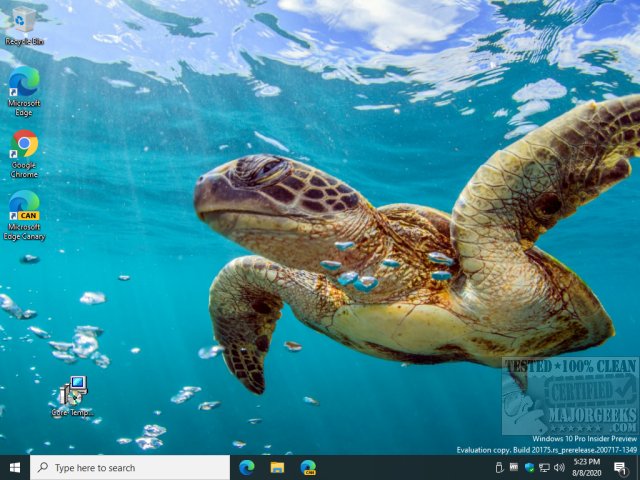Launch Microsoft Edge from the taskbar
640x480 pixels.
[x=247, y=468]
